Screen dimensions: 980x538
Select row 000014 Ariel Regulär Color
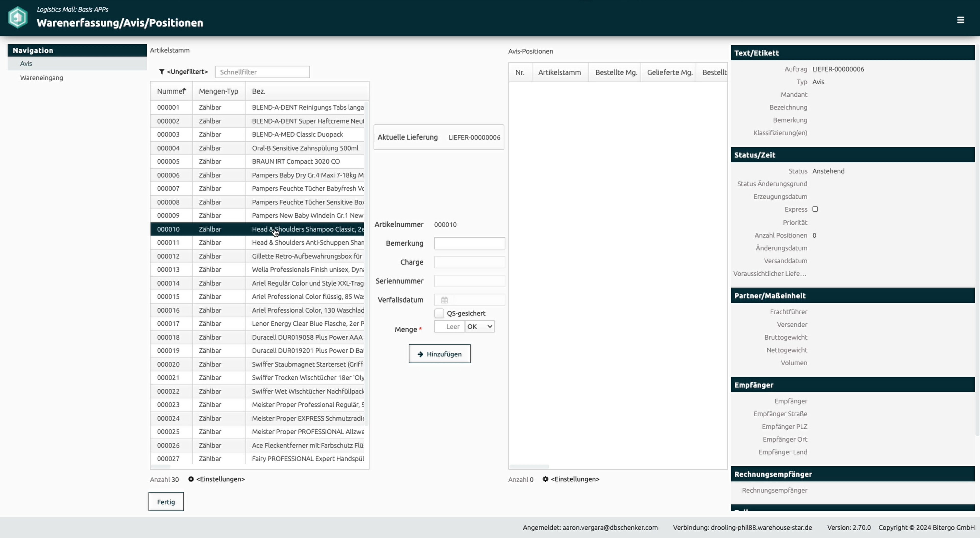click(x=257, y=283)
